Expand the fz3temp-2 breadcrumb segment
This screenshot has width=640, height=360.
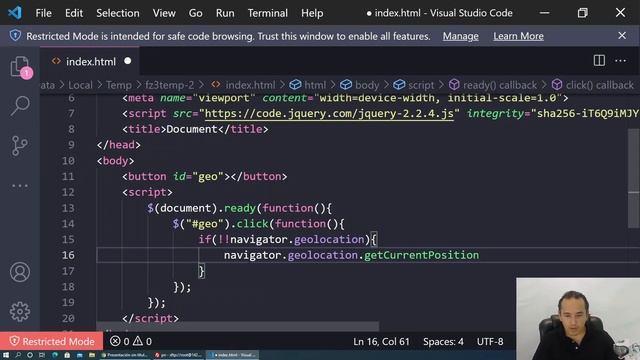coord(170,85)
